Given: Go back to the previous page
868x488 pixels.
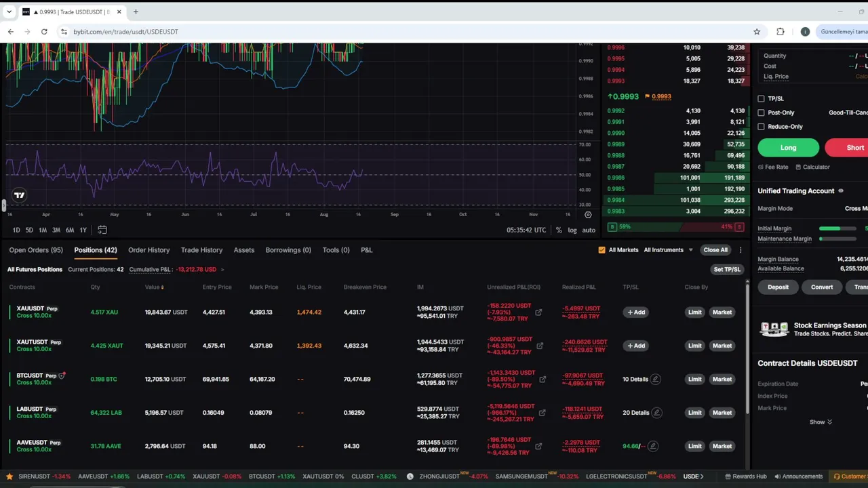Looking at the screenshot, I should pyautogui.click(x=11, y=32).
